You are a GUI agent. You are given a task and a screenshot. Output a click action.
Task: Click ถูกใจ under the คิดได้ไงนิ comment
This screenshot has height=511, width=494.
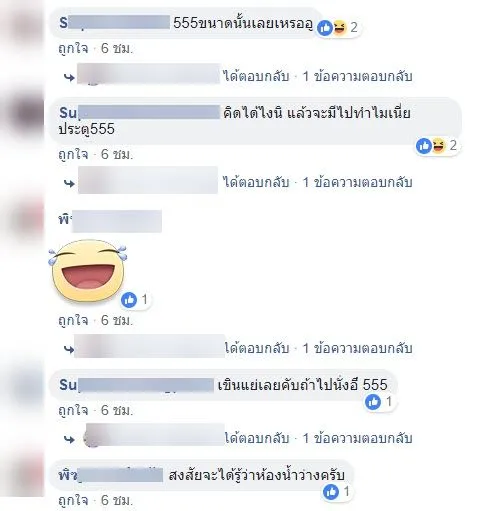point(73,154)
